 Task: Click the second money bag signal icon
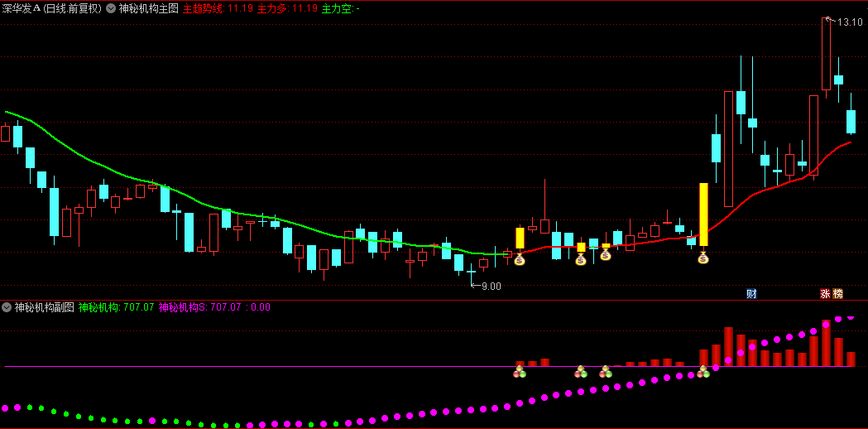[x=580, y=259]
